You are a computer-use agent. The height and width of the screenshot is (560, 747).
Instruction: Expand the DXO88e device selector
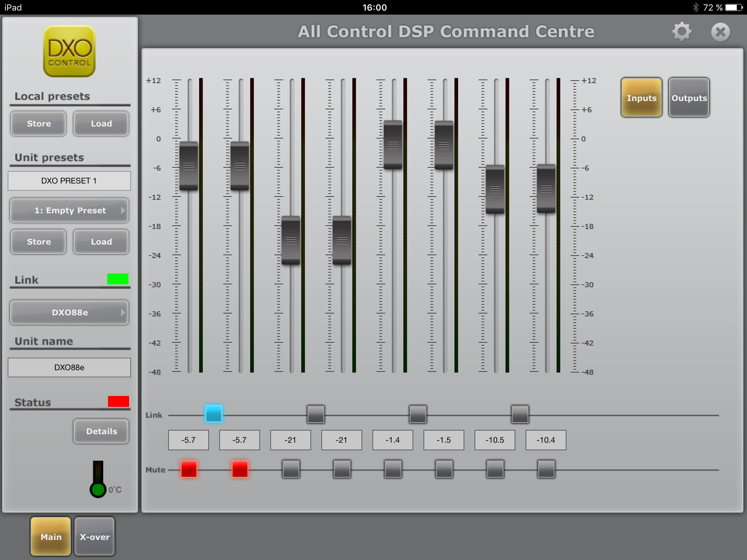[69, 312]
